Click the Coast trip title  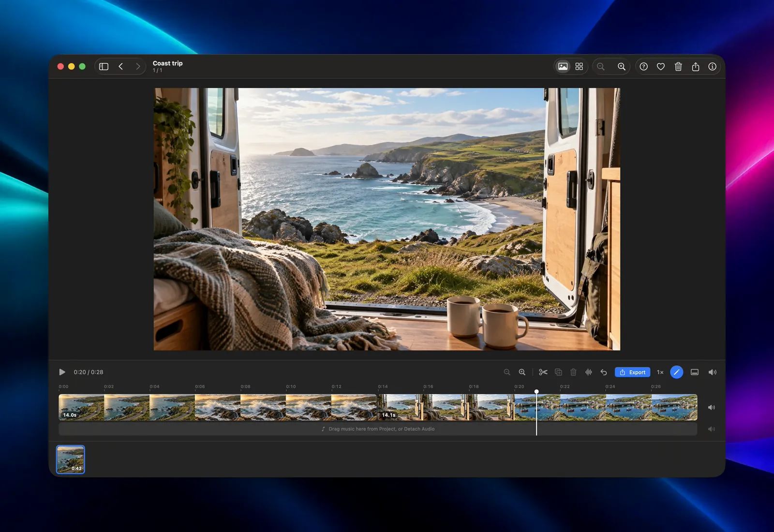[x=168, y=63]
